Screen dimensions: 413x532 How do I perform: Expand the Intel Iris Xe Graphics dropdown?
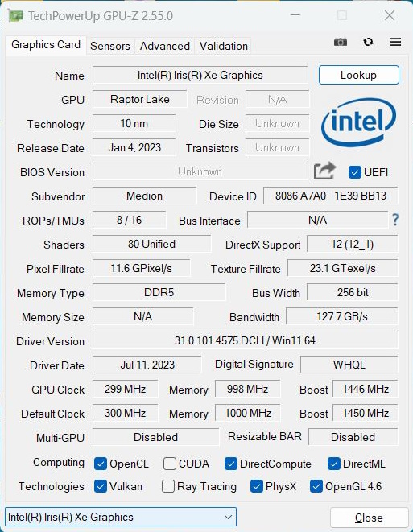121,517
